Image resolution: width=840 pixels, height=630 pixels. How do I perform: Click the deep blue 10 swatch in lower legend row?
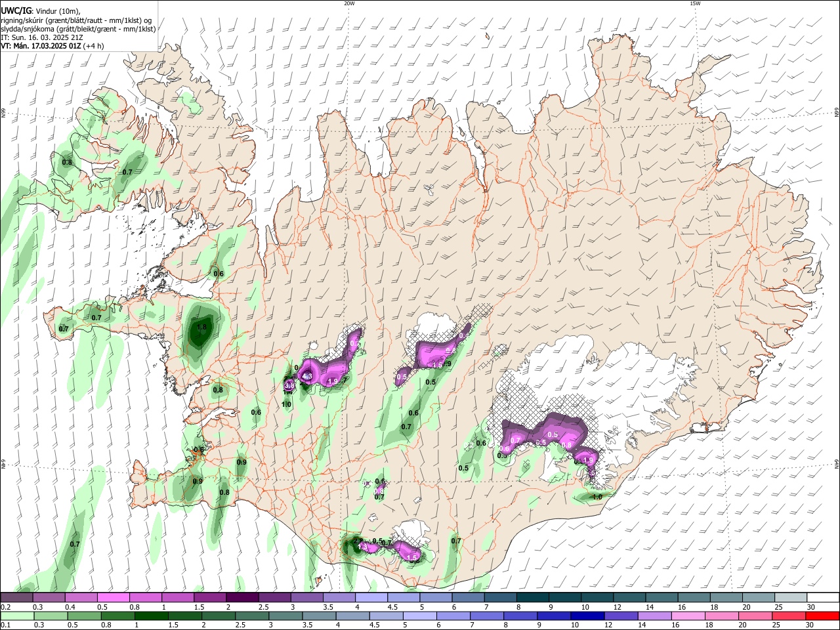click(588, 616)
